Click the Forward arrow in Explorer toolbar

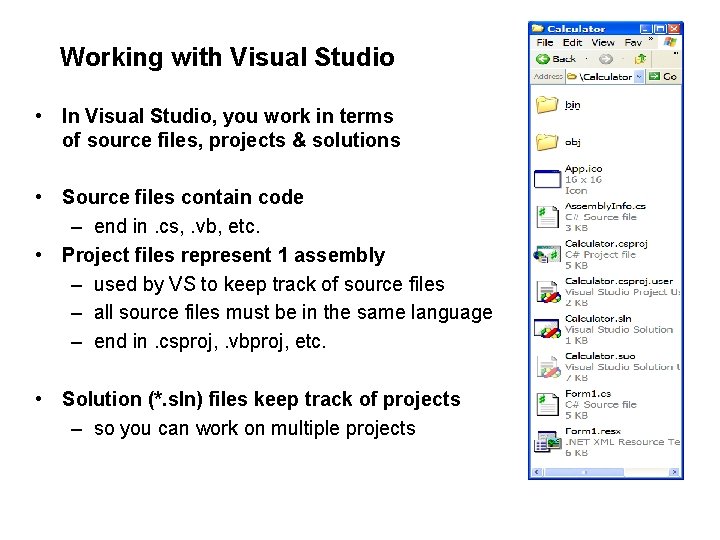click(x=606, y=59)
